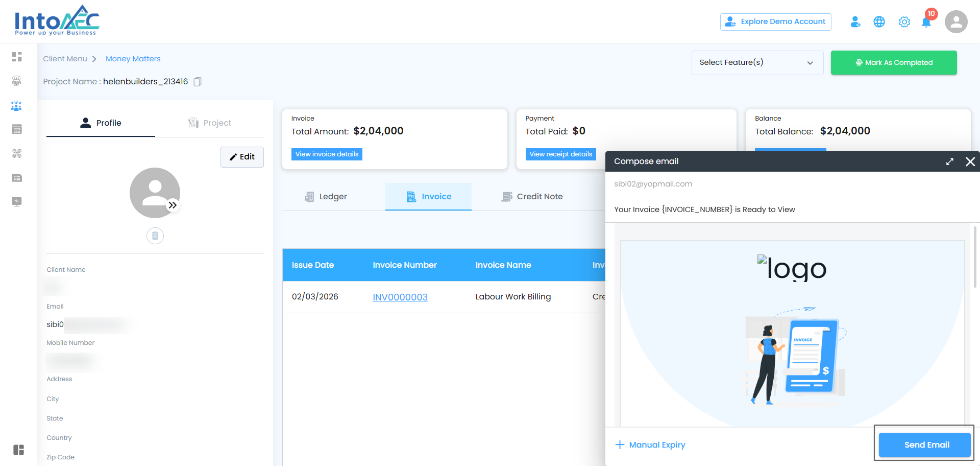
Task: Open the Ledger tab
Action: click(326, 197)
